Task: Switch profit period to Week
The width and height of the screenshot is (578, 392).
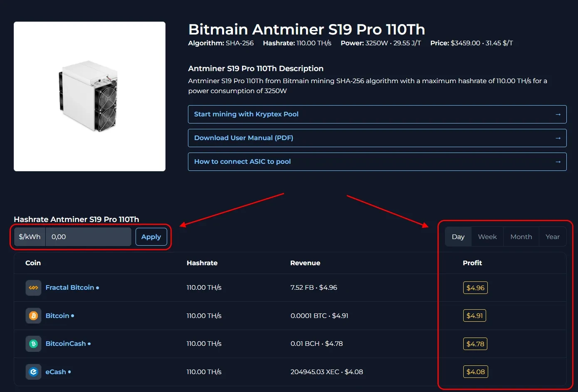Action: 487,237
